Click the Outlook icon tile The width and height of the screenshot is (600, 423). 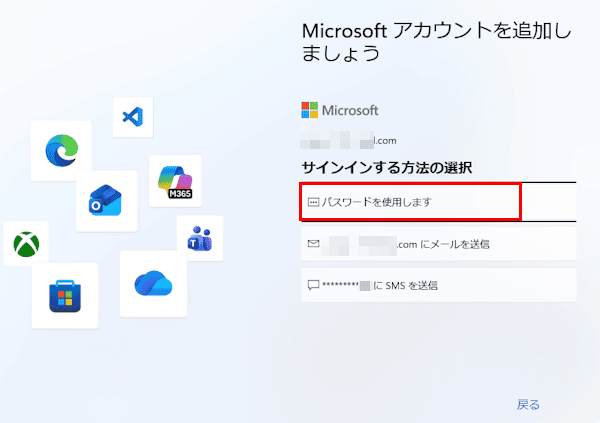tap(107, 201)
